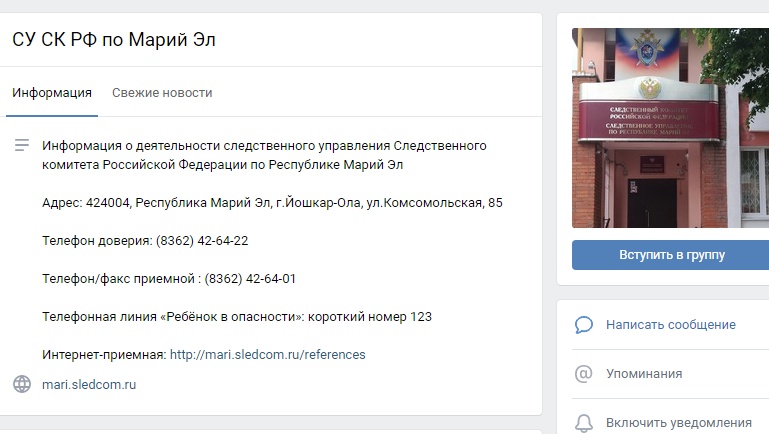This screenshot has height=434, width=769.
Task: Click the @ mentions icon
Action: (x=584, y=374)
